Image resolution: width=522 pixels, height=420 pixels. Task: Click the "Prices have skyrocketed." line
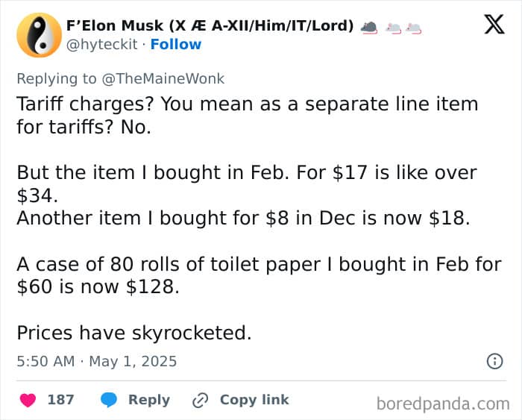click(134, 333)
